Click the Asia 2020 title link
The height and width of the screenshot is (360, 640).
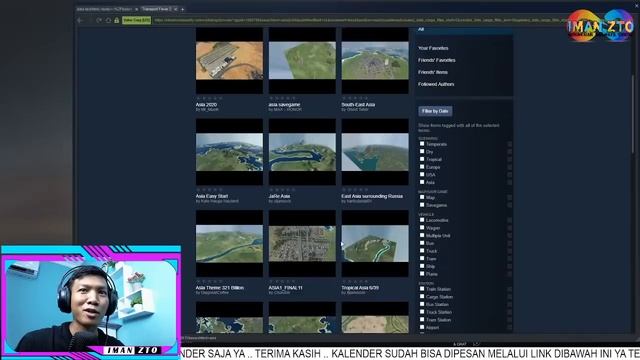point(207,104)
